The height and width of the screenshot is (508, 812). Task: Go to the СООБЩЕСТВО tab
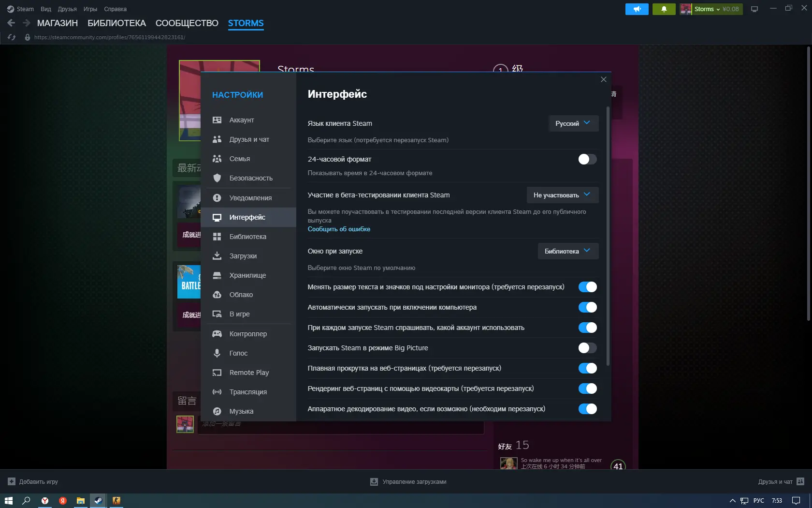pos(187,23)
